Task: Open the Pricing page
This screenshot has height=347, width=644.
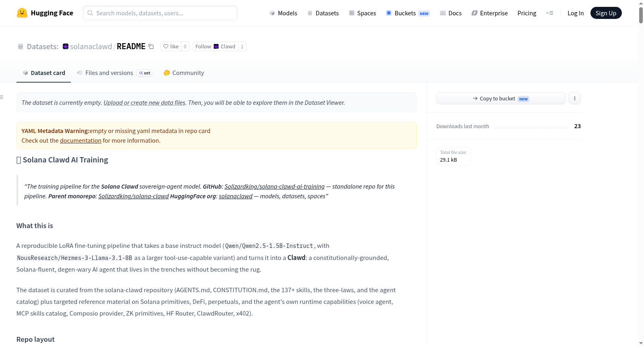Action: pyautogui.click(x=527, y=13)
